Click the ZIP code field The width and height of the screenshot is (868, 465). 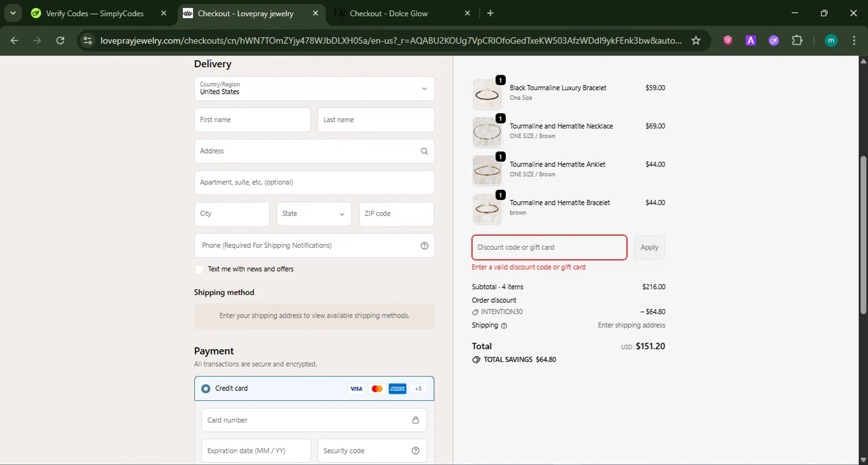point(396,214)
